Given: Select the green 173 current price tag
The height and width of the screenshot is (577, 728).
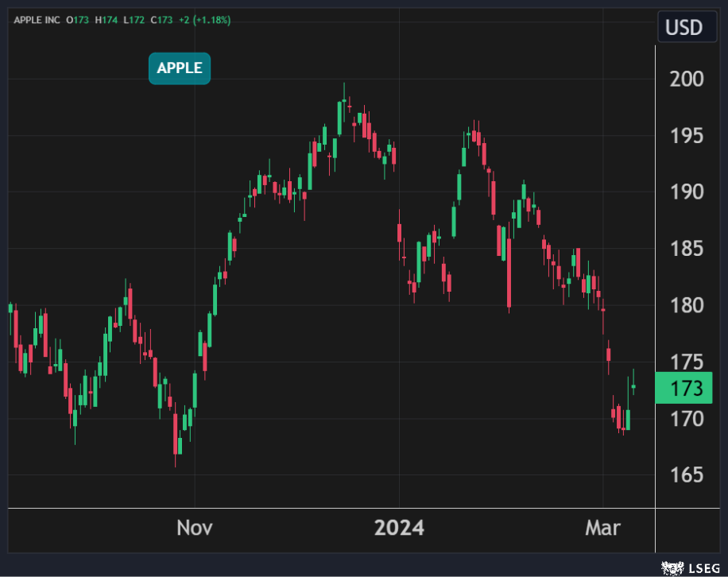Looking at the screenshot, I should (688, 389).
